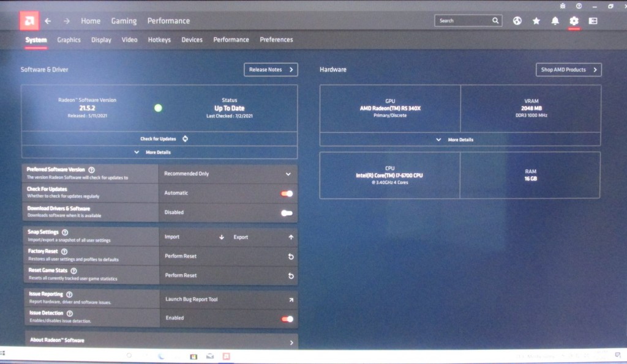Expand About Radeon Software row

(162, 341)
